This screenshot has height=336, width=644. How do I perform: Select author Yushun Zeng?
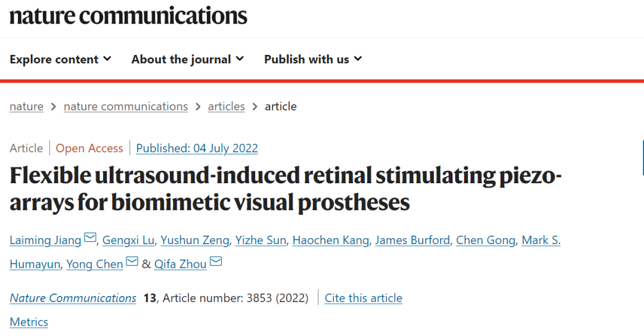[194, 240]
